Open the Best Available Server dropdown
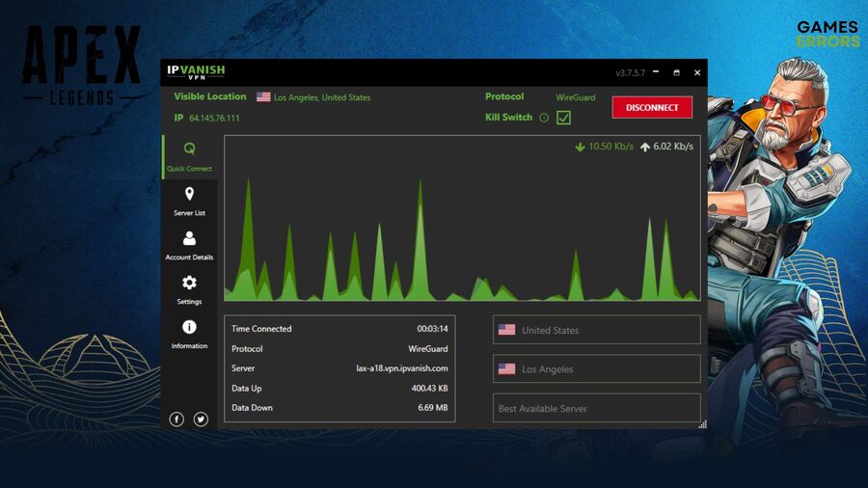868x488 pixels. click(597, 408)
